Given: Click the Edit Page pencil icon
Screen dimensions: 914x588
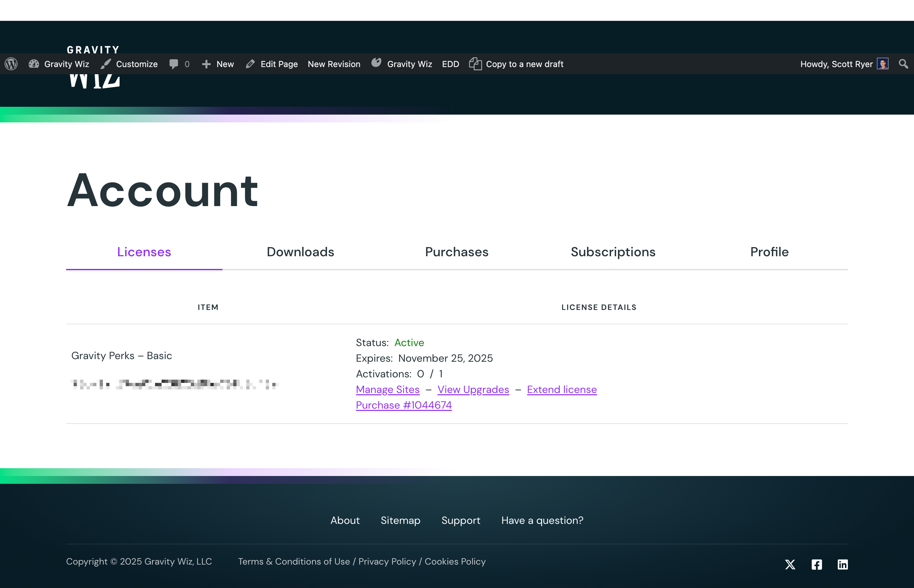Looking at the screenshot, I should click(x=250, y=64).
